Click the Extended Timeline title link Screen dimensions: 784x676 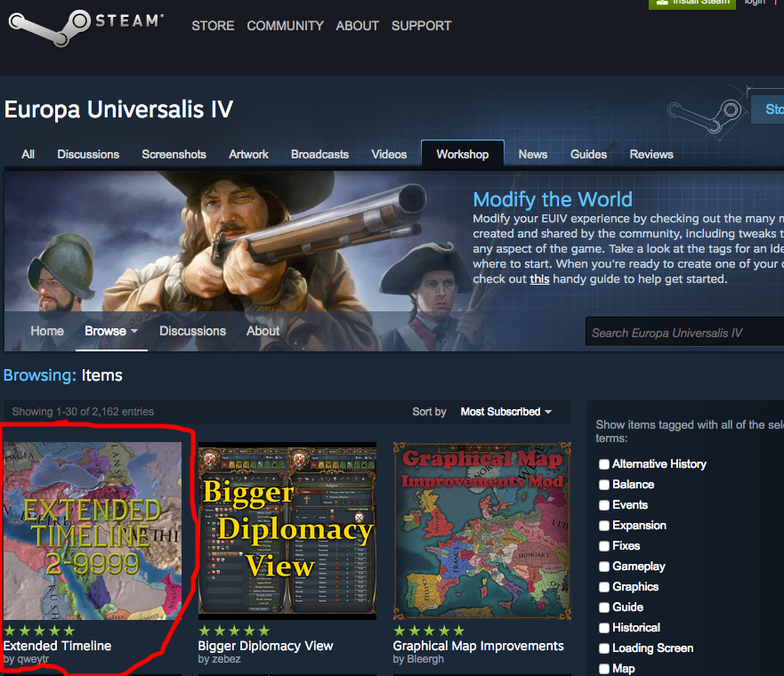tap(58, 646)
